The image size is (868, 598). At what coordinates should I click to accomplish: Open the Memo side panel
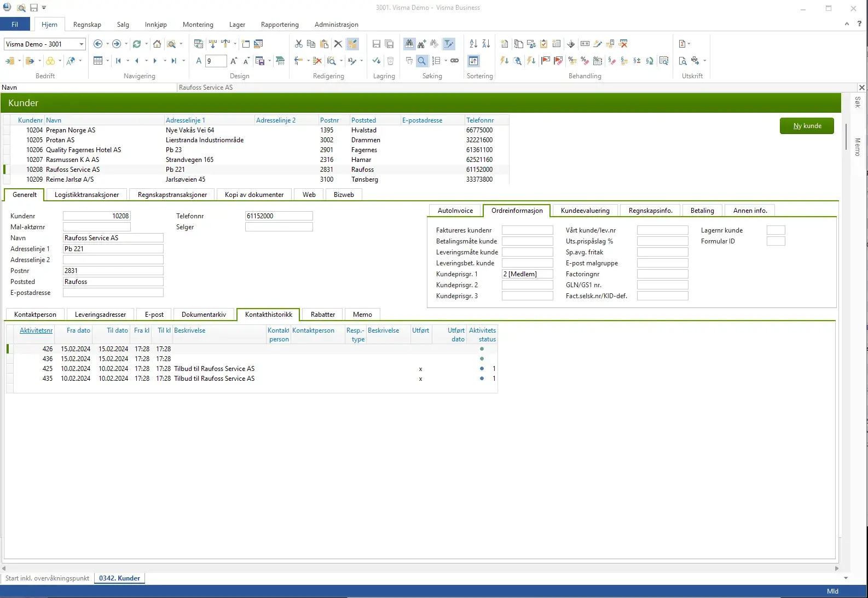click(x=858, y=147)
